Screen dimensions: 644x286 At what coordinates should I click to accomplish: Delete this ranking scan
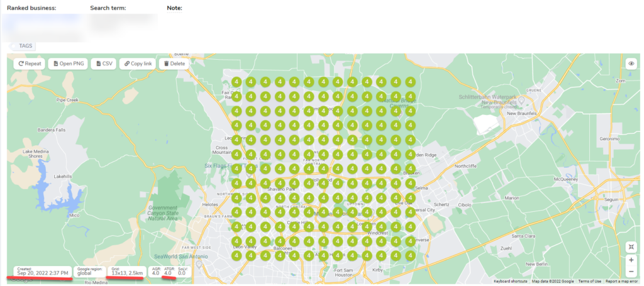point(174,63)
